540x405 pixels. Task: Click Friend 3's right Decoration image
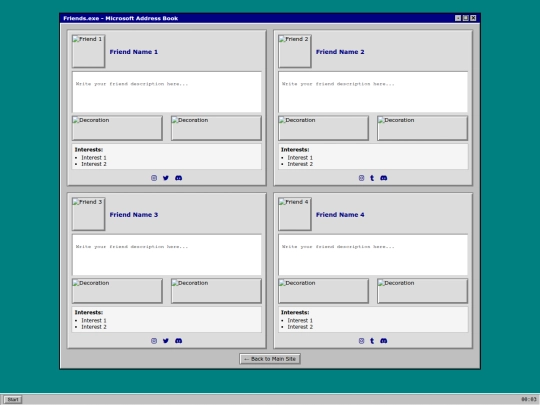tap(216, 291)
